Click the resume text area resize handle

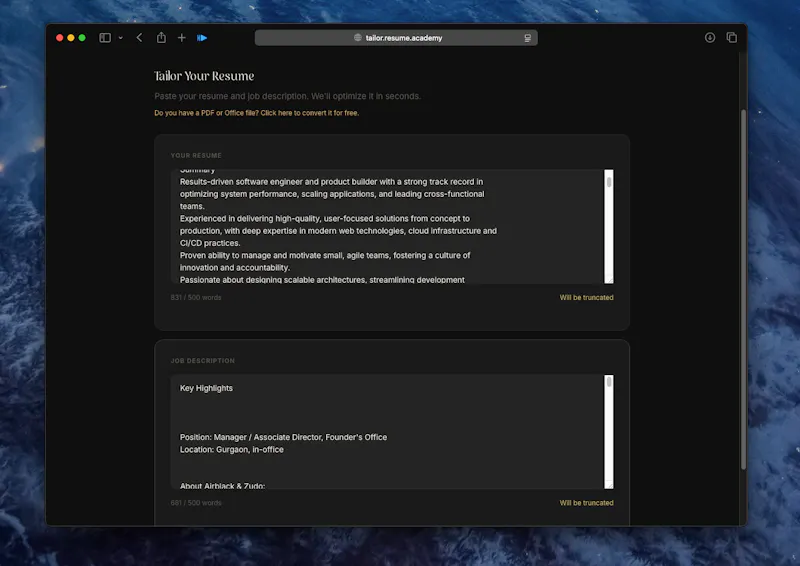[x=609, y=279]
